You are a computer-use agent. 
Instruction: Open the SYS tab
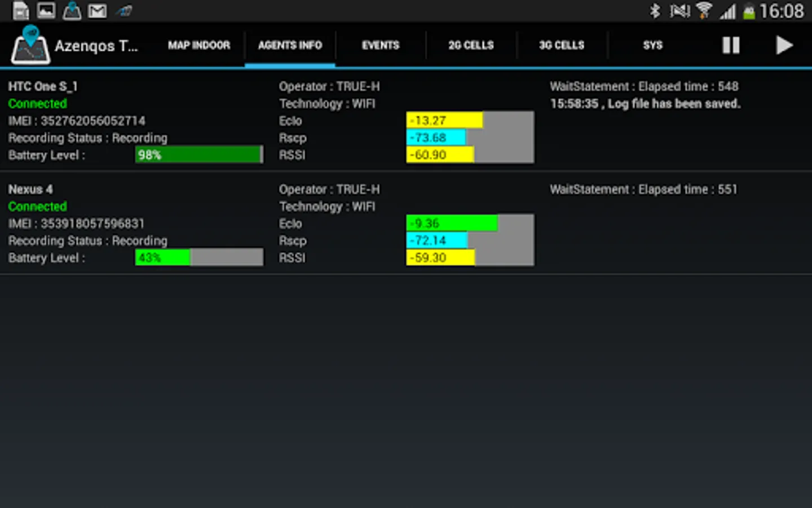click(652, 45)
